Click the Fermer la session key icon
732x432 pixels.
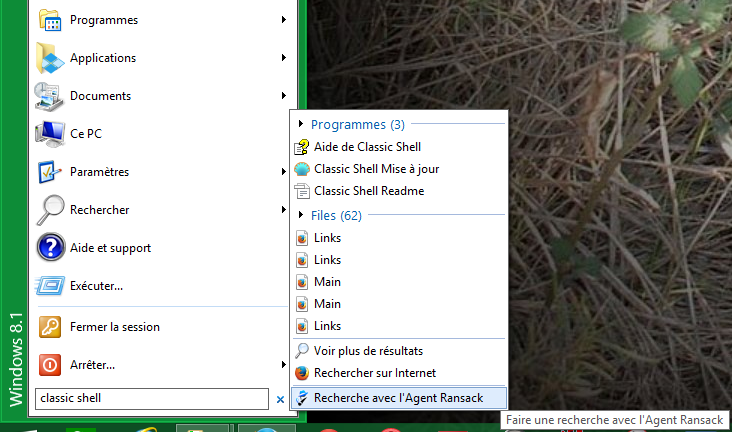[x=50, y=327]
